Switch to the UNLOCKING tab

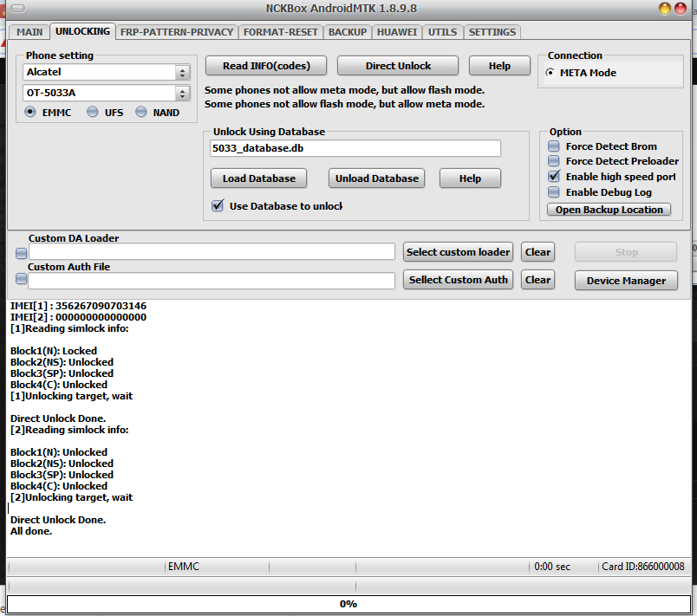pyautogui.click(x=82, y=31)
